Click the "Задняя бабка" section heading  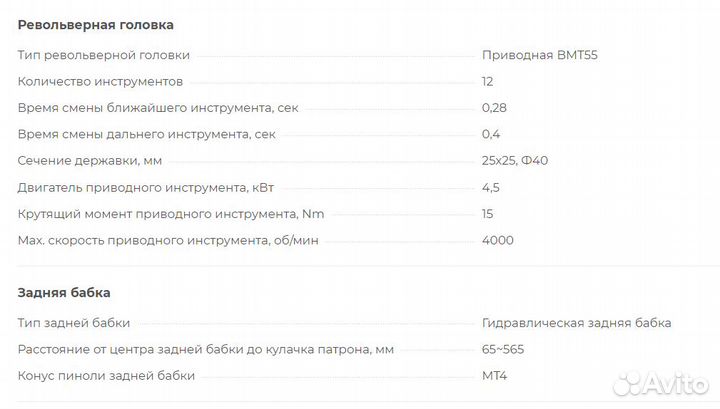click(64, 292)
